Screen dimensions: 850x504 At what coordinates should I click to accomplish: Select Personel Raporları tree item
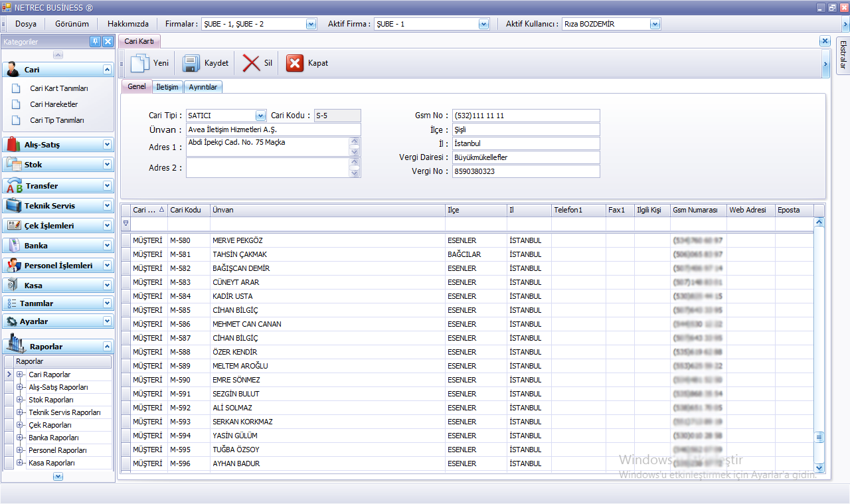[x=58, y=450]
